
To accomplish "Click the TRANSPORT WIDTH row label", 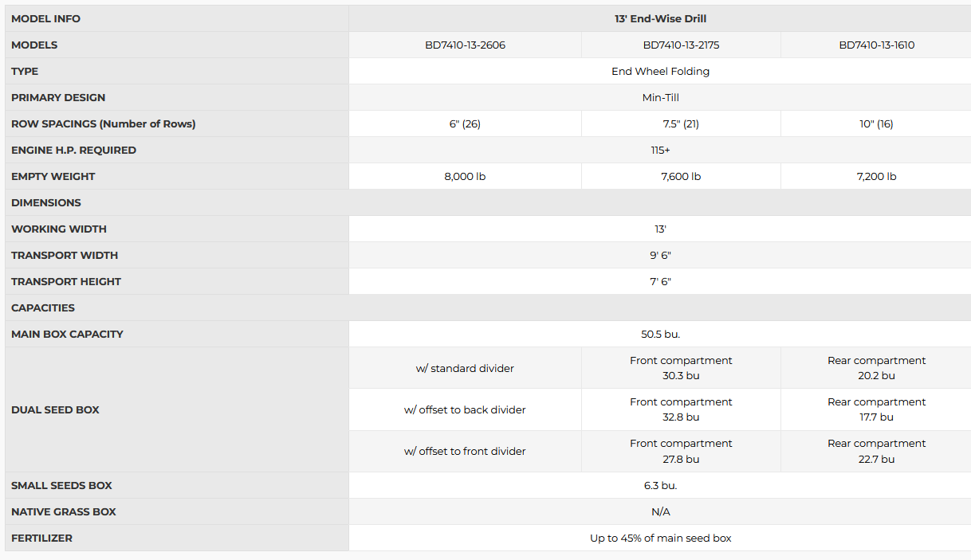I will (x=65, y=256).
